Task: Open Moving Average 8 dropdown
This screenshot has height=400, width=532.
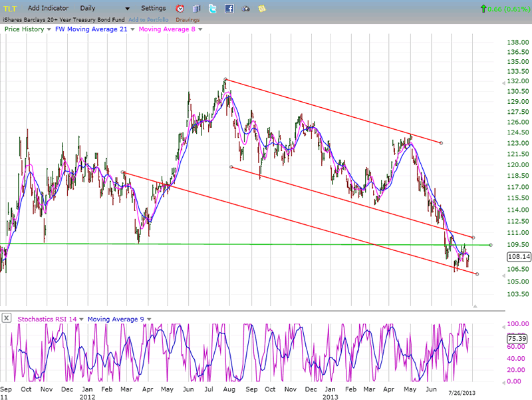Action: coord(200,29)
